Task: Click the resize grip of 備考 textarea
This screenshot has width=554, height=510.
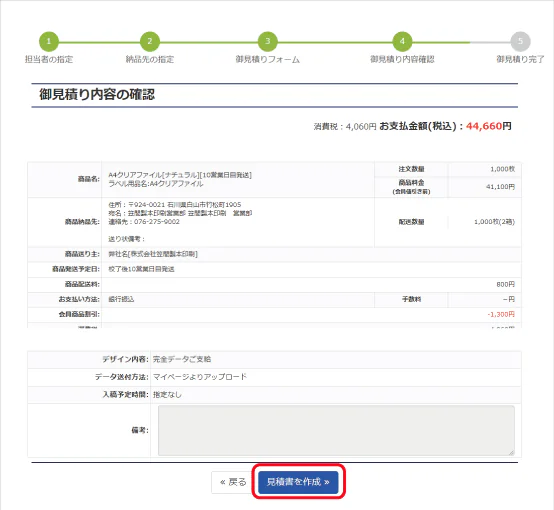Action: tap(511, 452)
